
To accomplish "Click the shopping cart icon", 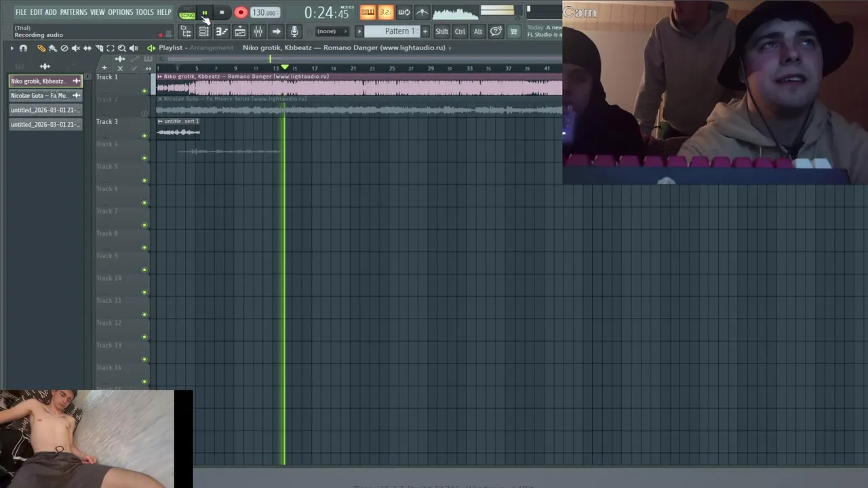I will (x=513, y=31).
